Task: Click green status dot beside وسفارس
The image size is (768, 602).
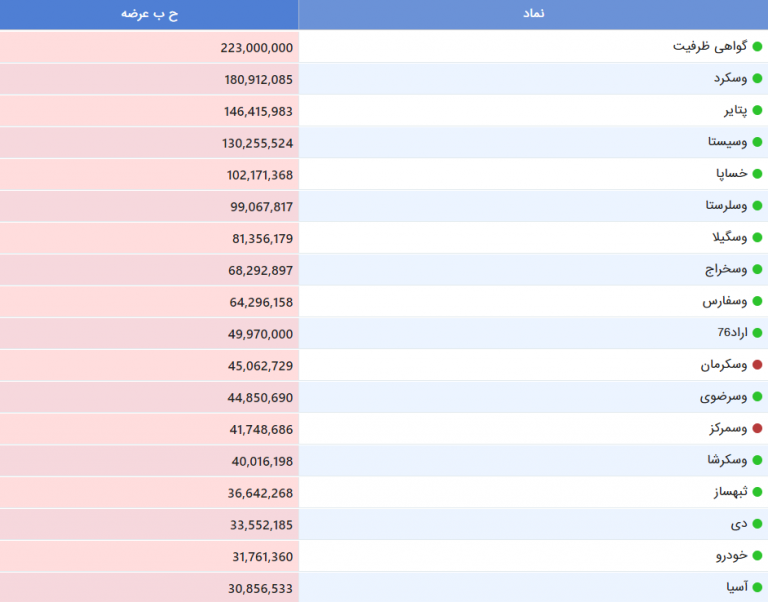Action: tap(757, 302)
